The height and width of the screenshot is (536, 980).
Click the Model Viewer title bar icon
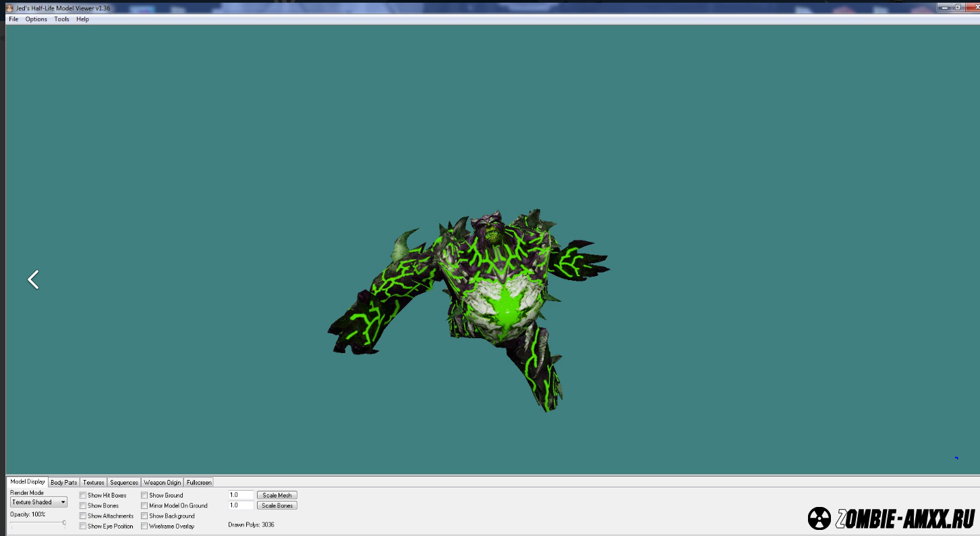pyautogui.click(x=9, y=8)
